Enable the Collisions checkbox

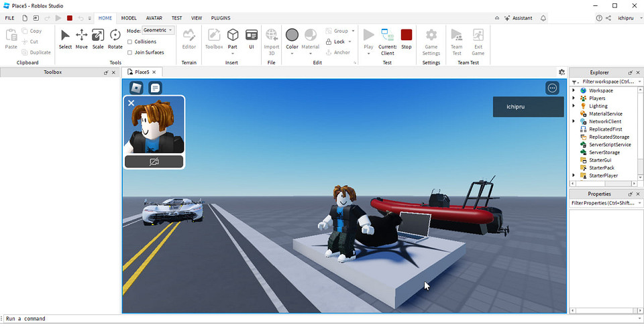tap(129, 42)
